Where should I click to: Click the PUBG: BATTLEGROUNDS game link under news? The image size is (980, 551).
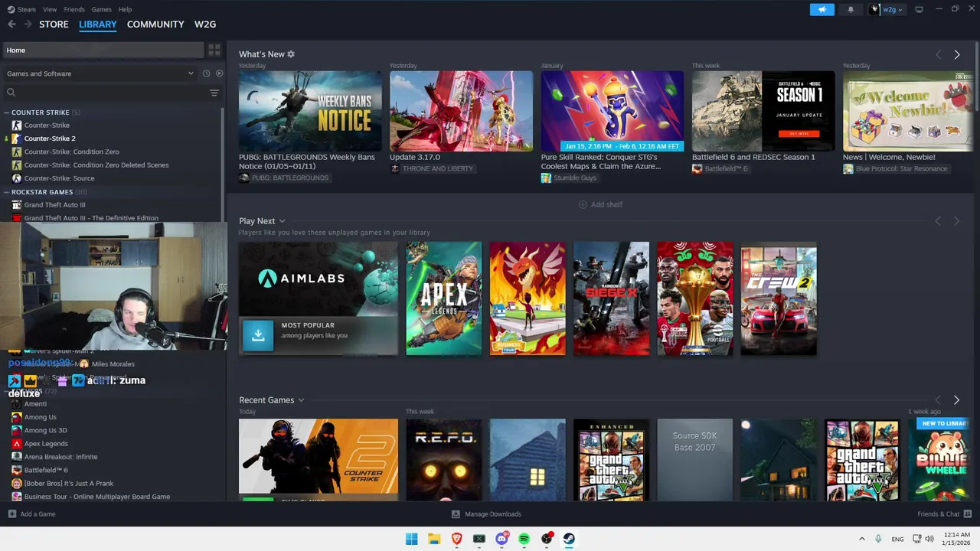[289, 178]
